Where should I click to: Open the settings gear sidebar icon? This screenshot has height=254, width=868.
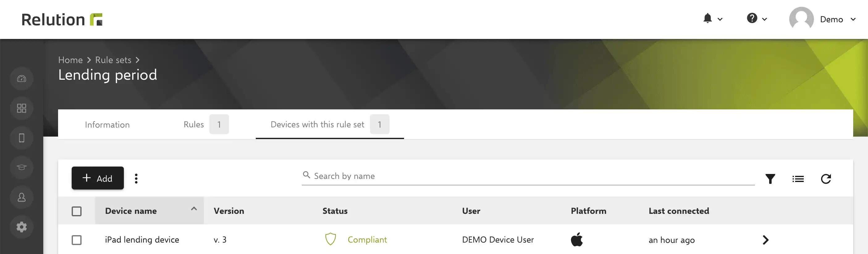point(22,227)
